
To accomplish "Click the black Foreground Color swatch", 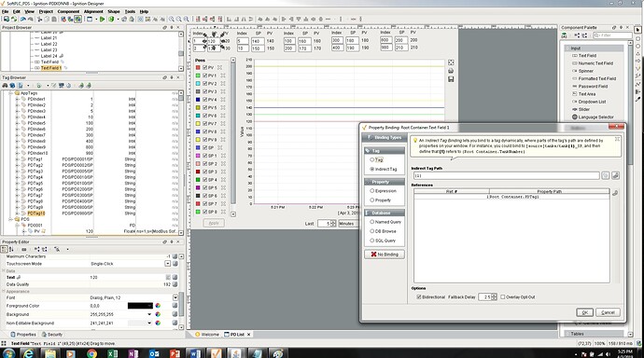I will [x=140, y=306].
